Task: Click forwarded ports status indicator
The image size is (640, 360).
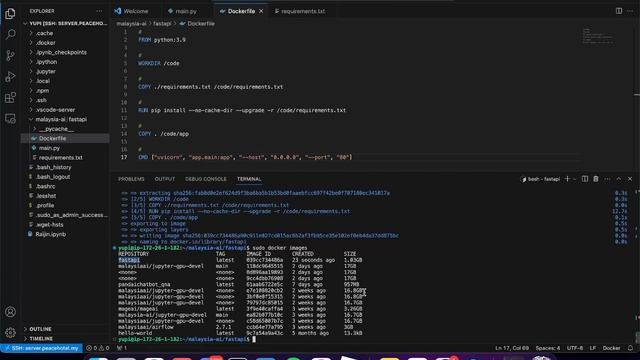Action: coord(122,348)
